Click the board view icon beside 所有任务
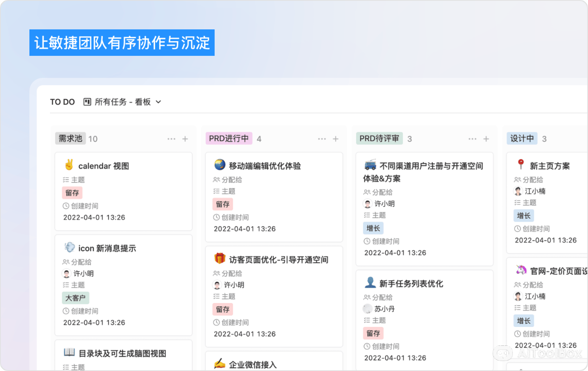Viewport: 588px width, 371px height. point(87,102)
